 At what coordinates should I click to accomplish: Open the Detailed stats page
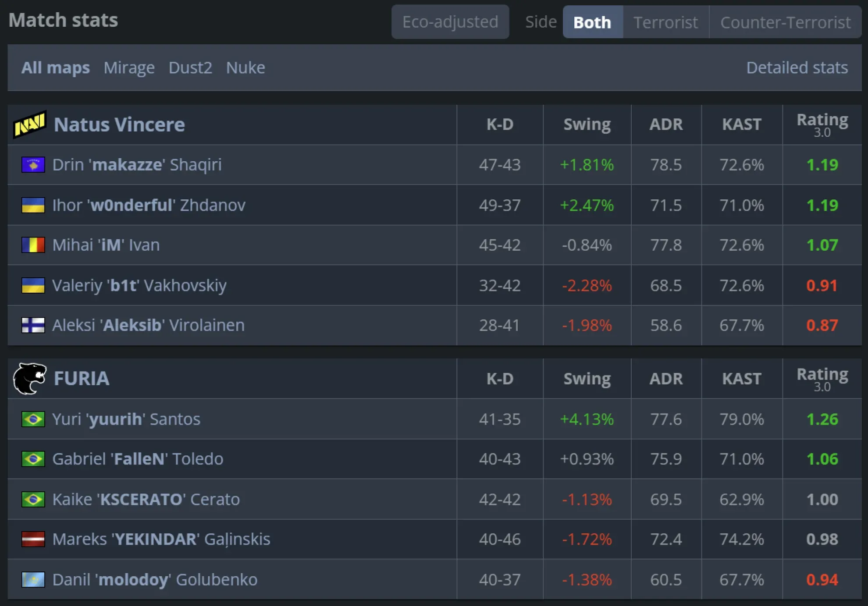[797, 67]
